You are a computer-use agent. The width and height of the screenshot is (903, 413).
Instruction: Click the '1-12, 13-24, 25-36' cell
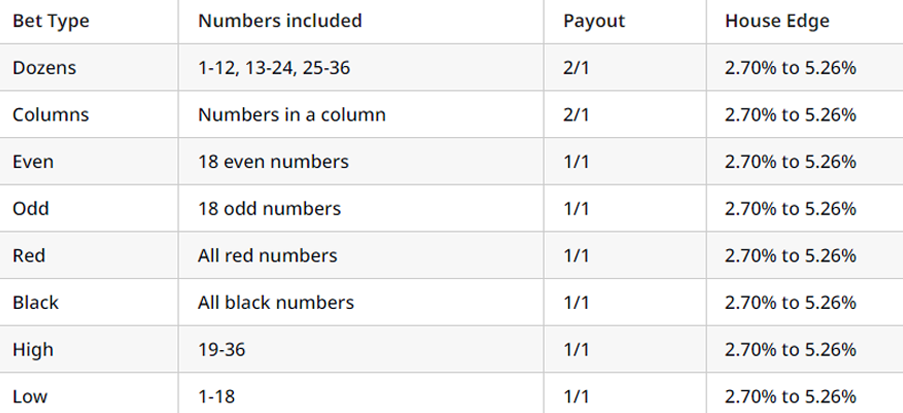click(274, 67)
